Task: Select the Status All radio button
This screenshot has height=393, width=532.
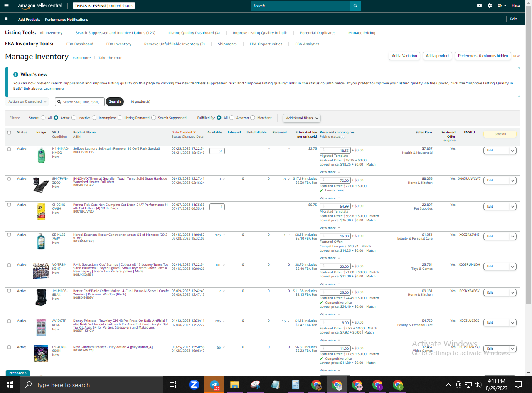Action: click(x=43, y=118)
